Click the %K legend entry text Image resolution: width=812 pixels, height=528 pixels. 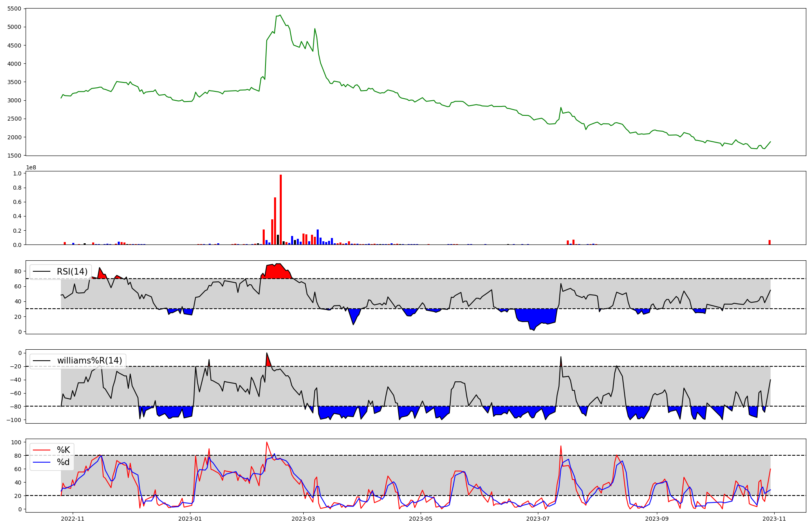coord(63,450)
